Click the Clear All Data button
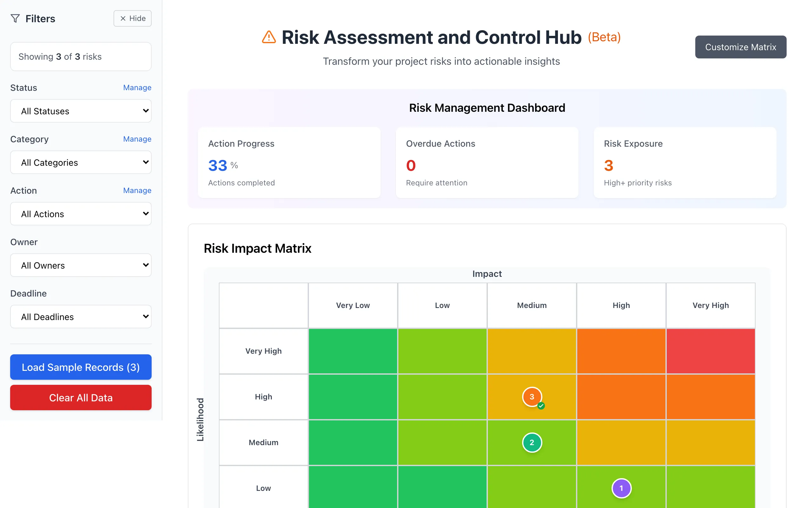This screenshot has height=508, width=812. pos(81,398)
